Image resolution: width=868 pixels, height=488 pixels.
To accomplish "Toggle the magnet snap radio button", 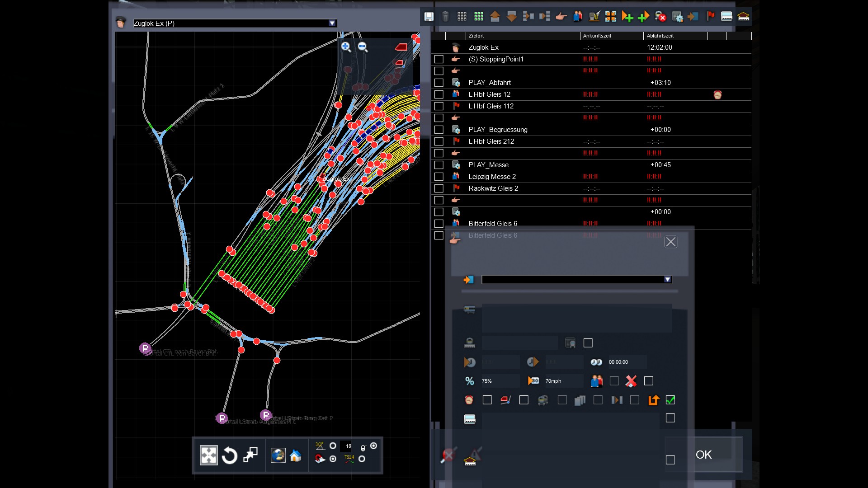I will tap(333, 459).
